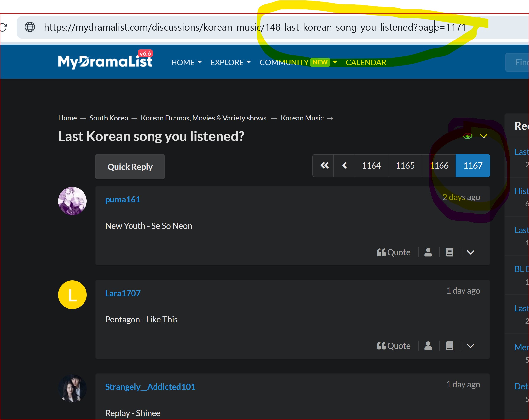This screenshot has width=529, height=420.
Task: Click the previous page chevron button
Action: tap(344, 165)
